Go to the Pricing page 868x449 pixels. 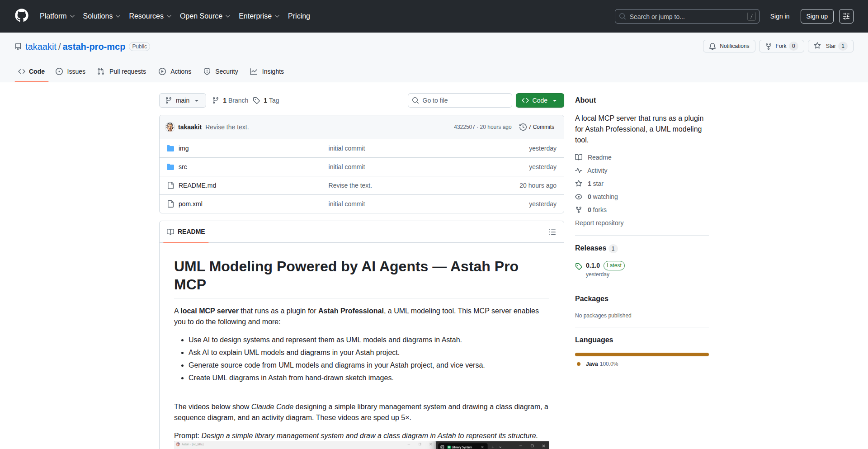coord(299,16)
